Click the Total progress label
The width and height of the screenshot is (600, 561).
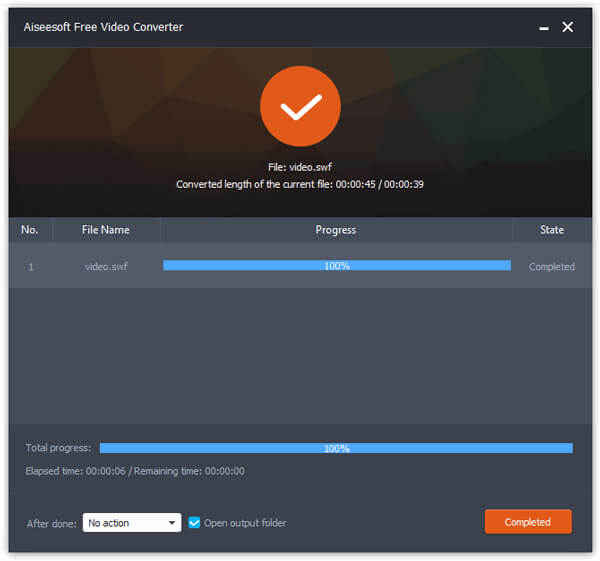point(58,448)
